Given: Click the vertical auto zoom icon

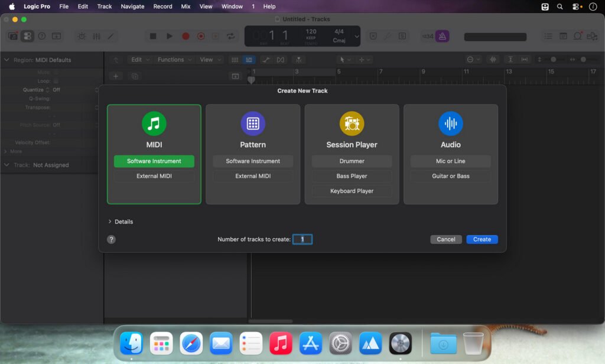Looking at the screenshot, I should [510, 60].
